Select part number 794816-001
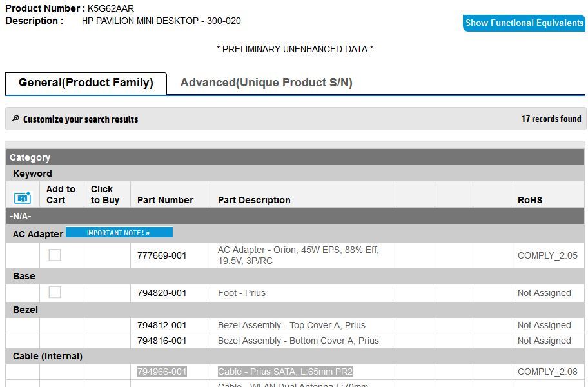Viewport: 588px width, 387px height. (x=162, y=341)
